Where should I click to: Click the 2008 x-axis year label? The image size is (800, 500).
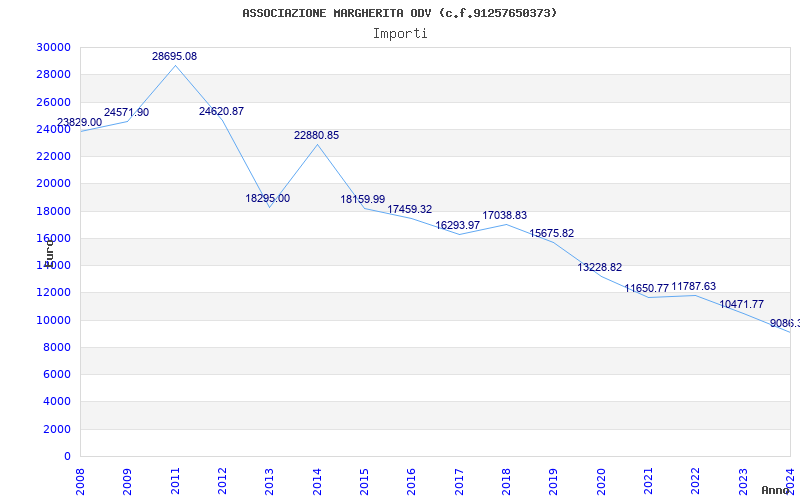[80, 481]
